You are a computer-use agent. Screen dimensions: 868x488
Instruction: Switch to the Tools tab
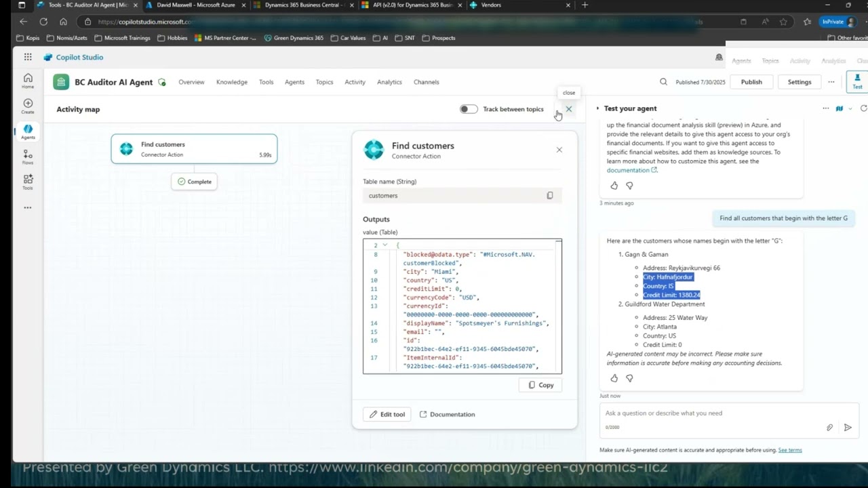tap(266, 82)
